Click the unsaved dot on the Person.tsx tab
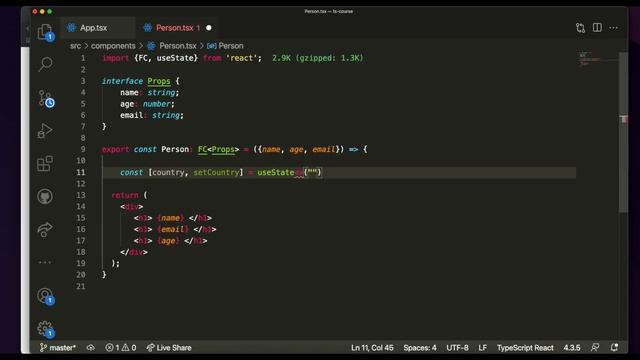 [209, 28]
